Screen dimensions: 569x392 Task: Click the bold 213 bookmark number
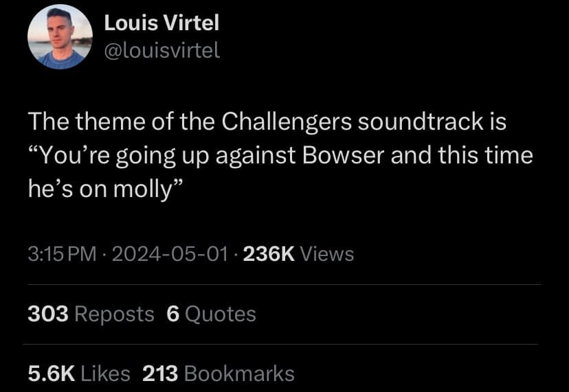tap(160, 373)
